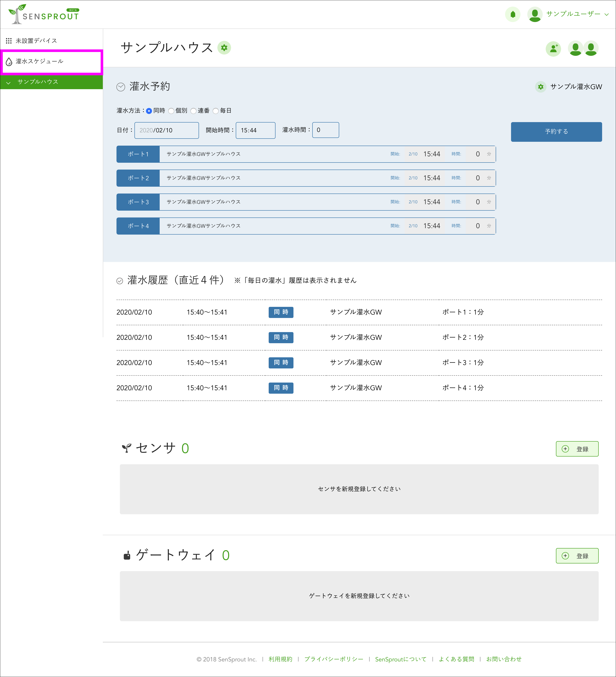
Task: Open 未設置デバイス grid icon
Action: coord(9,41)
